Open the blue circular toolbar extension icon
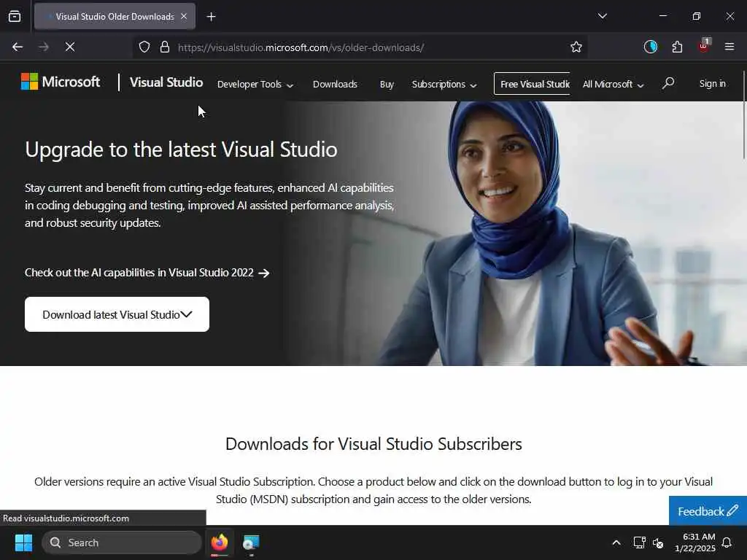The height and width of the screenshot is (560, 747). click(x=650, y=47)
